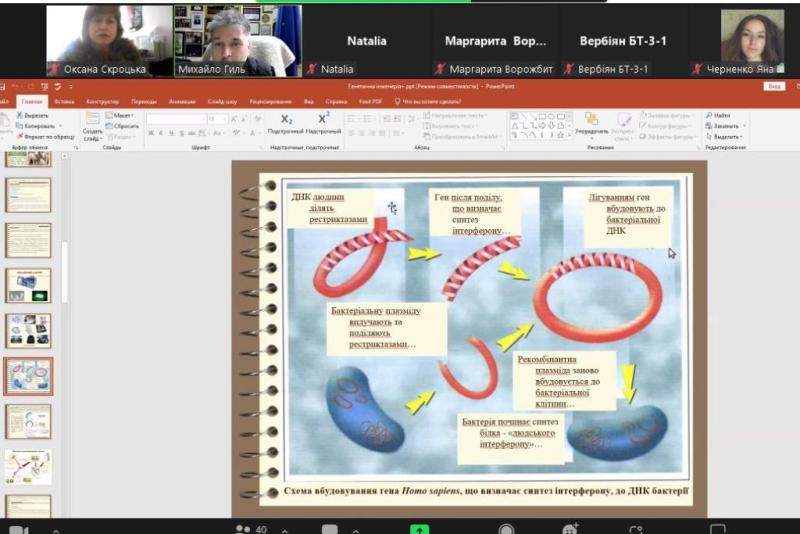The width and height of the screenshot is (800, 534).
Task: Click the Вход (Sign in) button
Action: pos(773,87)
